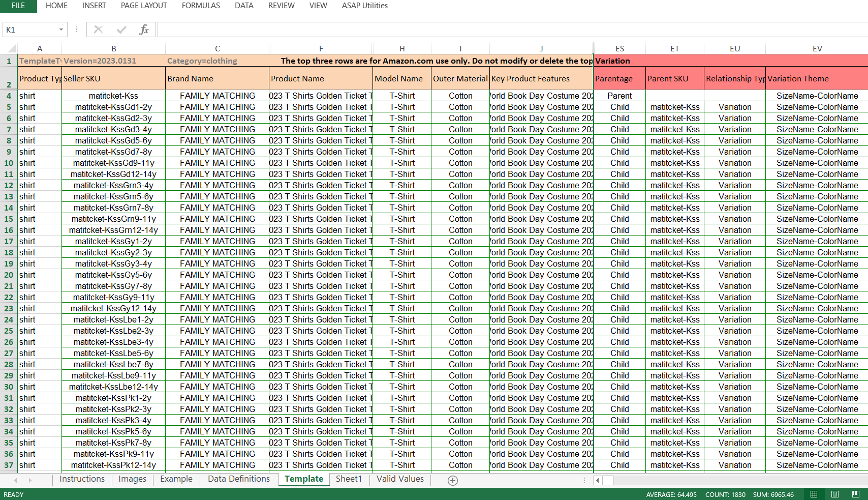Select the Parent cell in Parentage column
This screenshot has width=868, height=500.
pos(619,96)
